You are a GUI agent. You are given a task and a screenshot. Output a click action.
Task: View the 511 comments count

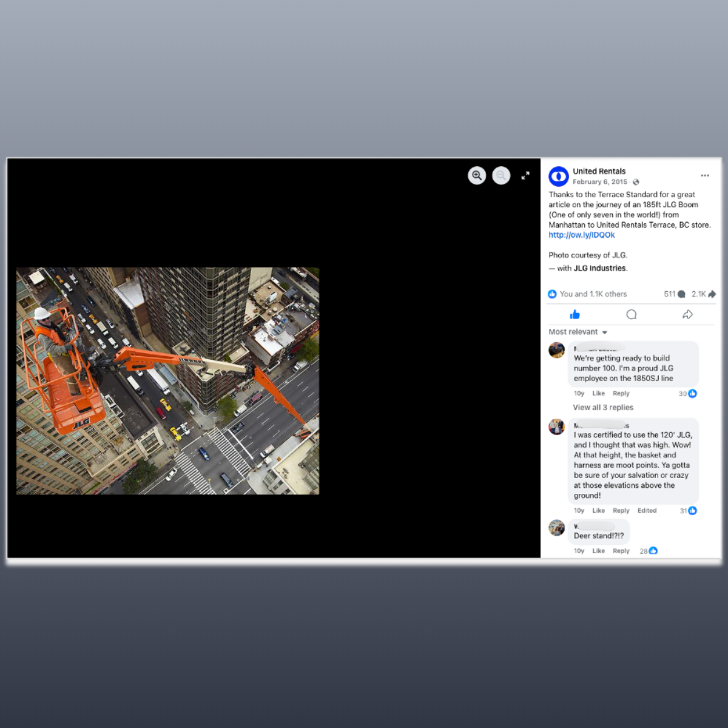pos(675,294)
